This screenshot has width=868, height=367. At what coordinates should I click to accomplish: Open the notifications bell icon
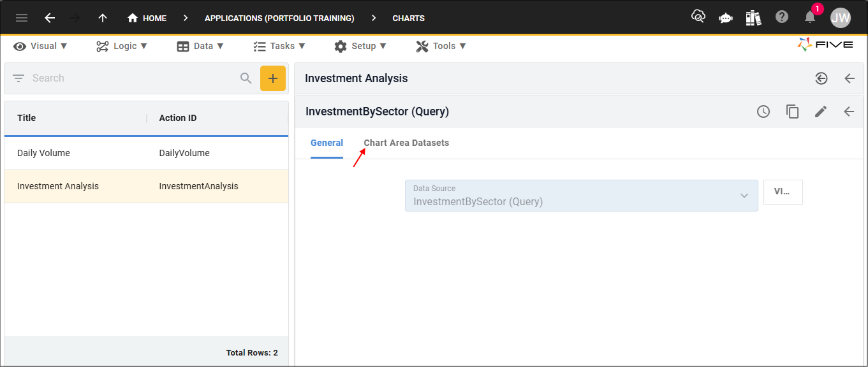(810, 17)
